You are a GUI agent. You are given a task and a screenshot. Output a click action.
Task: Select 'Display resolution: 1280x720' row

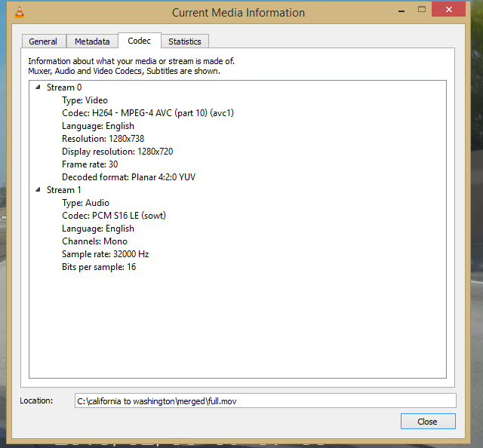tap(118, 152)
